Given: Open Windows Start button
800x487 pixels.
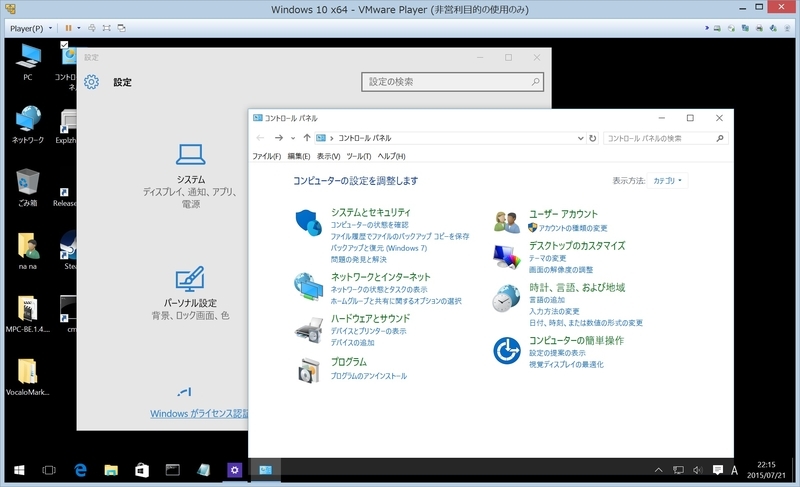Looking at the screenshot, I should pyautogui.click(x=19, y=470).
